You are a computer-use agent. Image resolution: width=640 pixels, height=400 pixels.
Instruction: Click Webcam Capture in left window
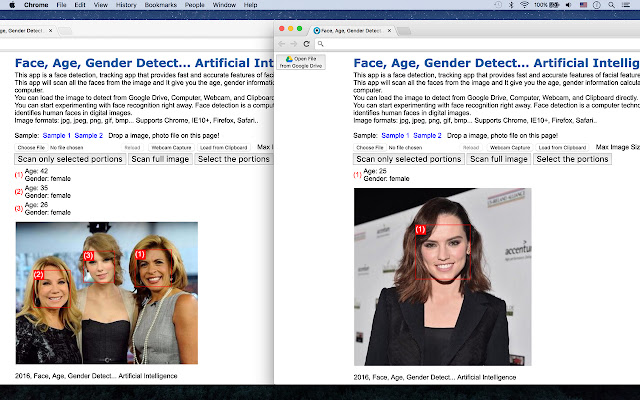[171, 147]
